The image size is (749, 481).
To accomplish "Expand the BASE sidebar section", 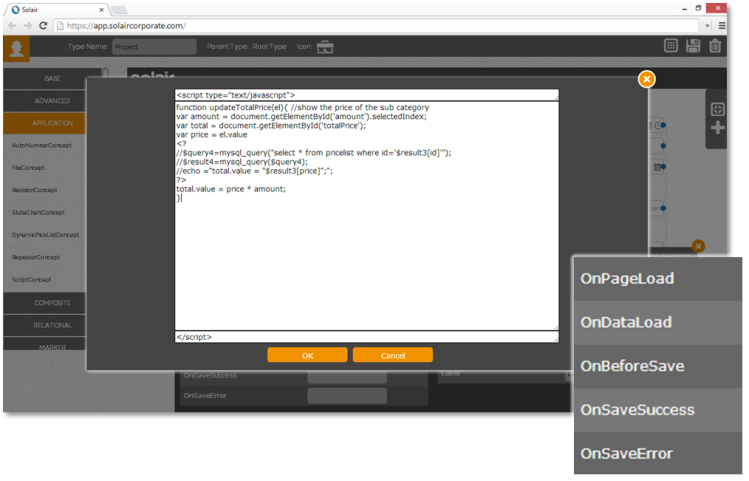I will (52, 78).
